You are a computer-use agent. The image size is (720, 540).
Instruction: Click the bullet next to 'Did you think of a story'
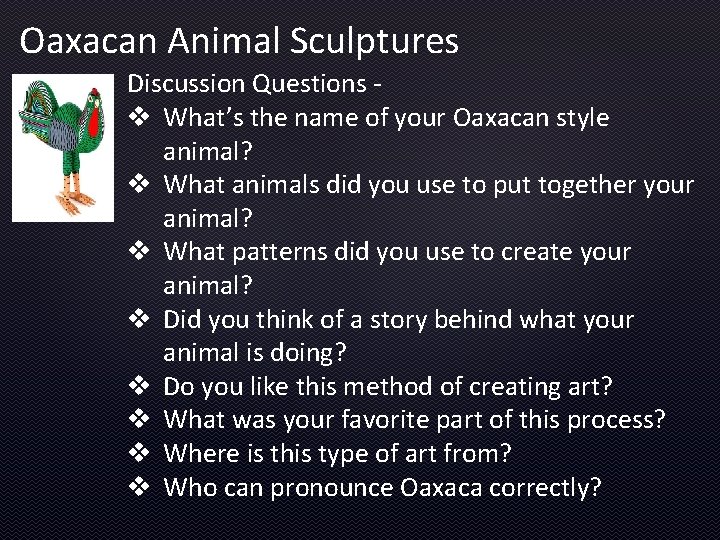point(140,318)
